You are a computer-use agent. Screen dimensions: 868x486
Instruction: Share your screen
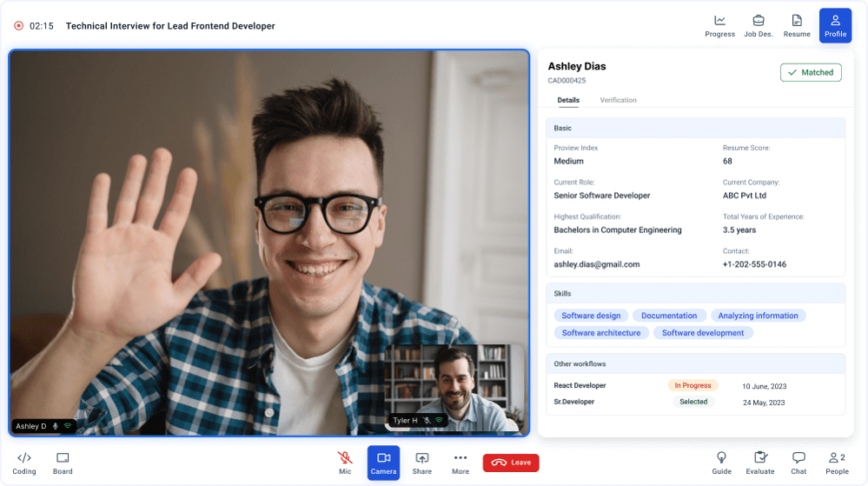(422, 463)
